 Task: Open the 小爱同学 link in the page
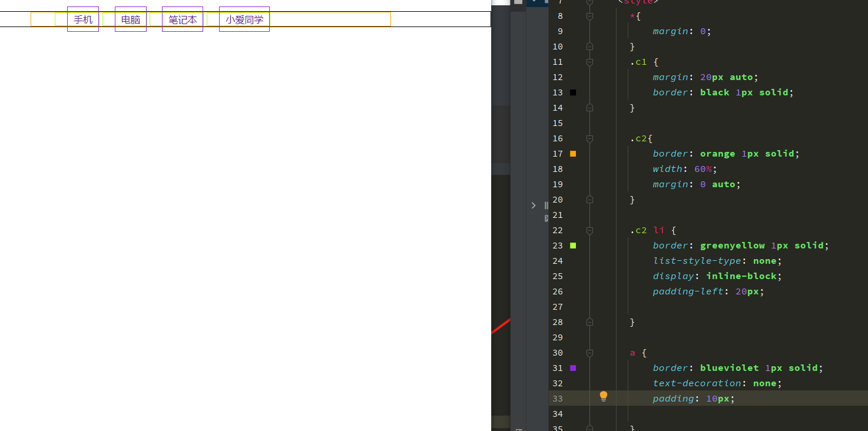pyautogui.click(x=244, y=19)
